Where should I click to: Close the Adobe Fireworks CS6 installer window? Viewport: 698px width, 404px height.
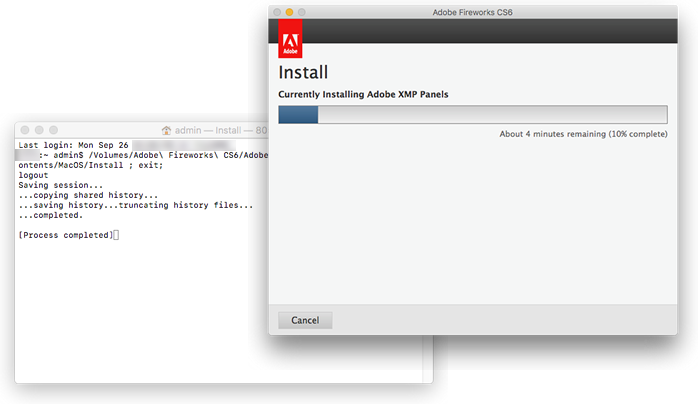coord(277,12)
